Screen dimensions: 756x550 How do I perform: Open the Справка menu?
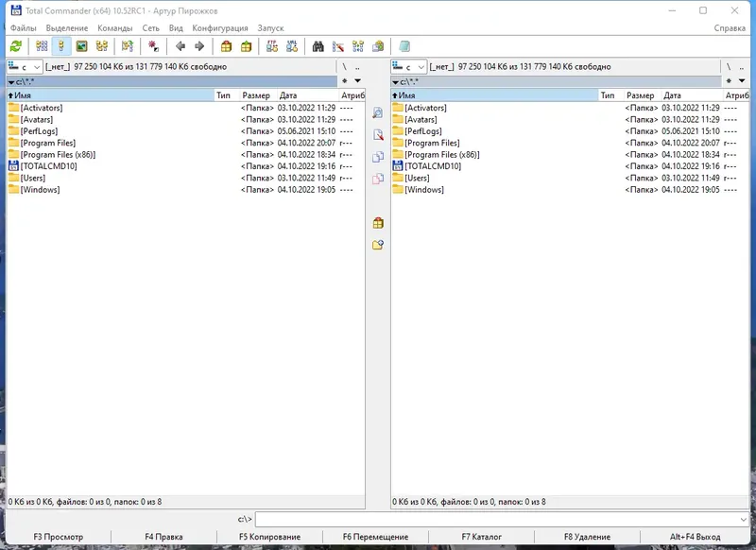[730, 28]
